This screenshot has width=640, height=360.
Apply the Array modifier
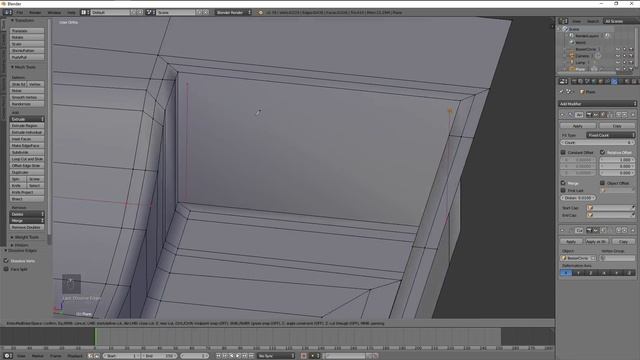coord(578,126)
